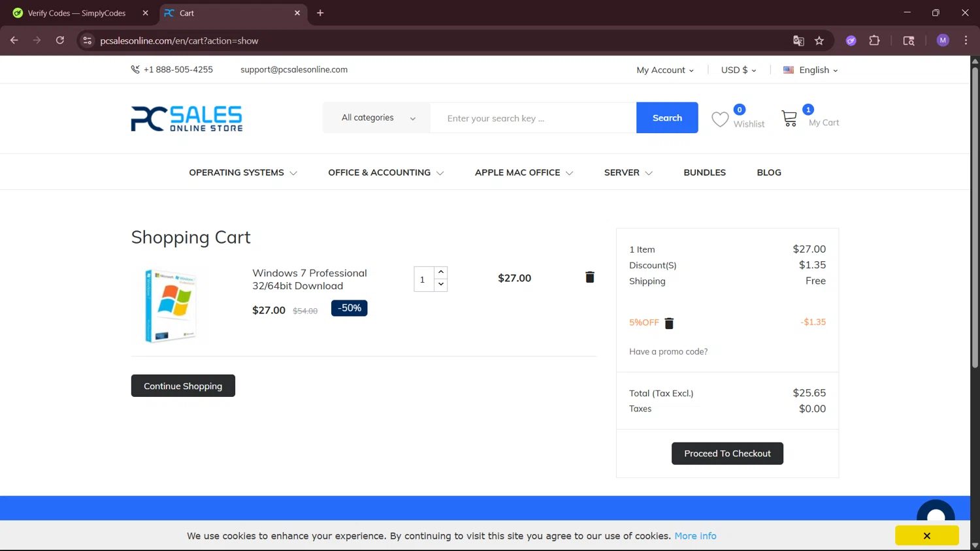The width and height of the screenshot is (980, 551).
Task: Click Continue Shopping button
Action: tap(183, 386)
